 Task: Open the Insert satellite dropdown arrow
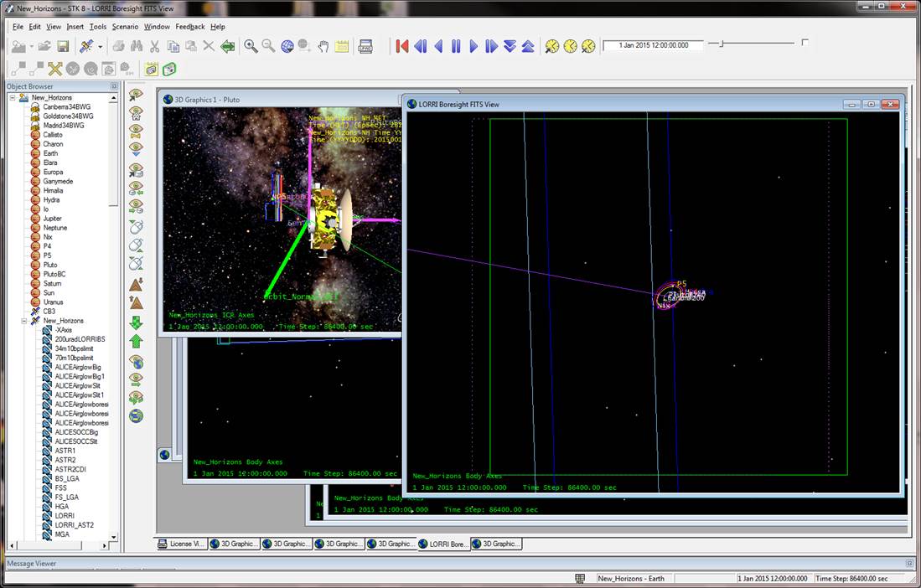[x=101, y=47]
